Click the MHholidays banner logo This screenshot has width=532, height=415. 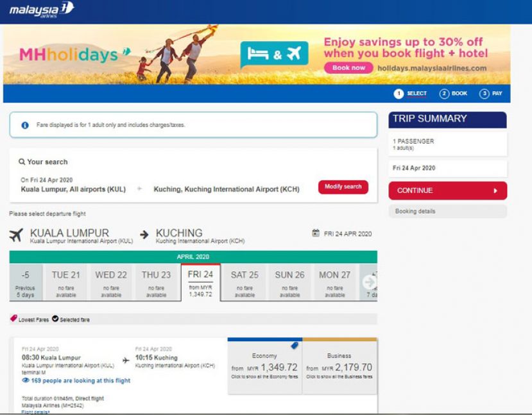[x=74, y=55]
